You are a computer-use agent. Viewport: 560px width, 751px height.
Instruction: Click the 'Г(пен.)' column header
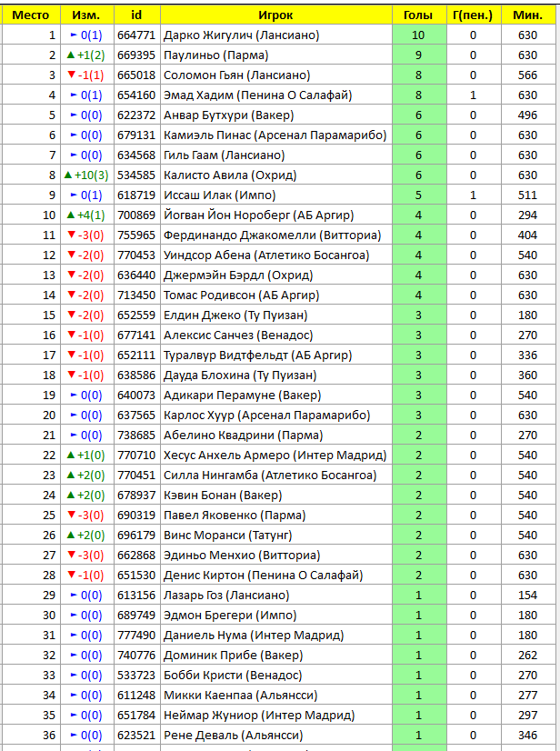pyautogui.click(x=474, y=15)
